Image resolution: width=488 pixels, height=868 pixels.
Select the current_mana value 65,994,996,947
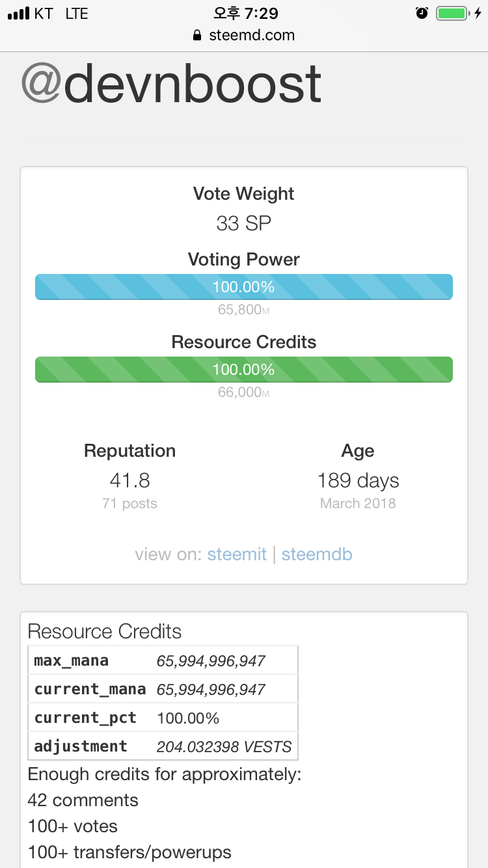point(211,689)
